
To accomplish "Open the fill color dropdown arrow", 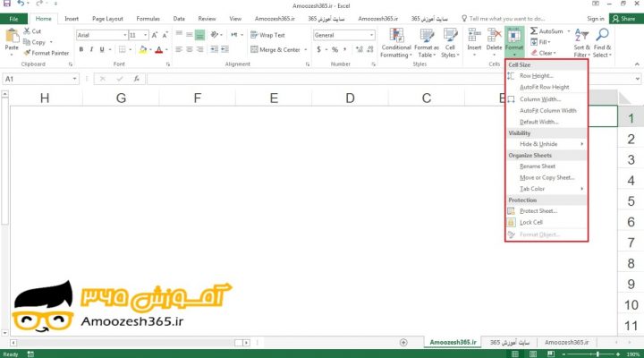I will (150, 50).
